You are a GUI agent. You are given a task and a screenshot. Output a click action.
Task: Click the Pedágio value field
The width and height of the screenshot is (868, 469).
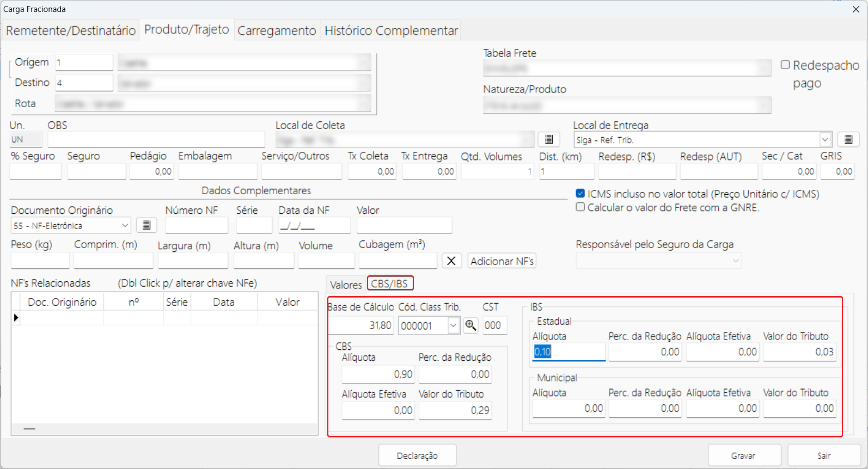point(151,171)
